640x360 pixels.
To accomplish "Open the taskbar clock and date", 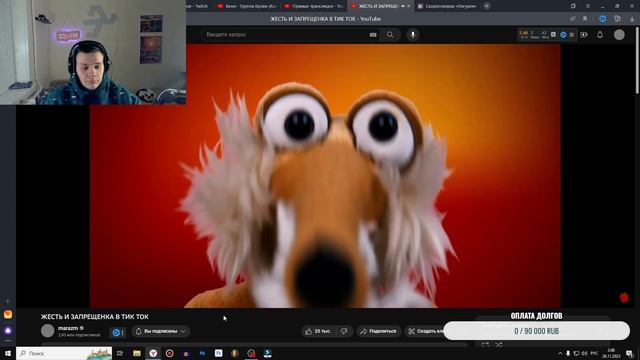I will point(611,353).
